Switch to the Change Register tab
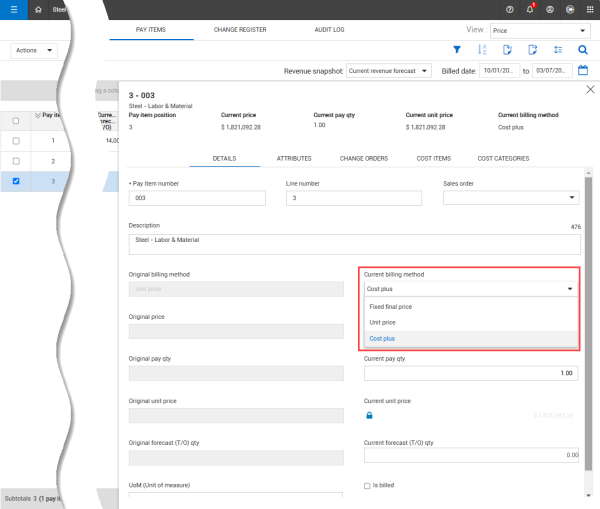The height and width of the screenshot is (509, 600). (240, 30)
